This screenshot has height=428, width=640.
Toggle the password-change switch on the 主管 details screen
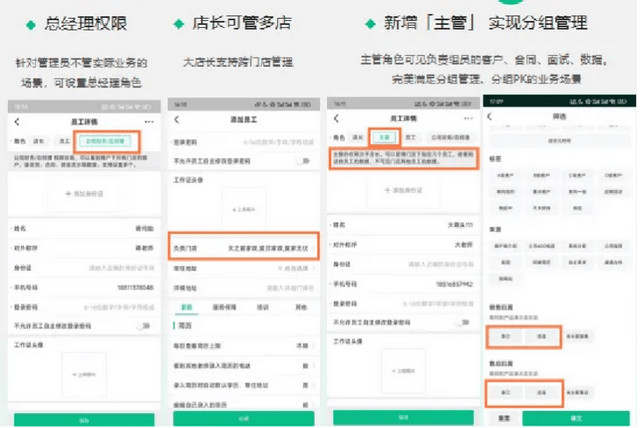462,322
